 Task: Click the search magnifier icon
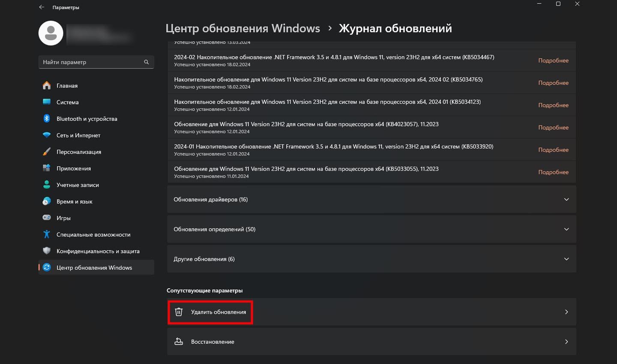tap(146, 62)
